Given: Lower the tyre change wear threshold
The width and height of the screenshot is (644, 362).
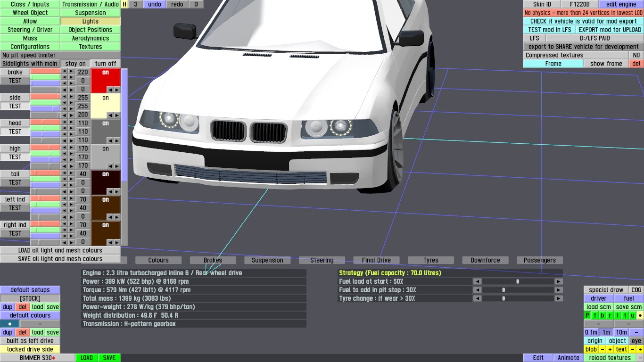Looking at the screenshot, I should (478, 298).
